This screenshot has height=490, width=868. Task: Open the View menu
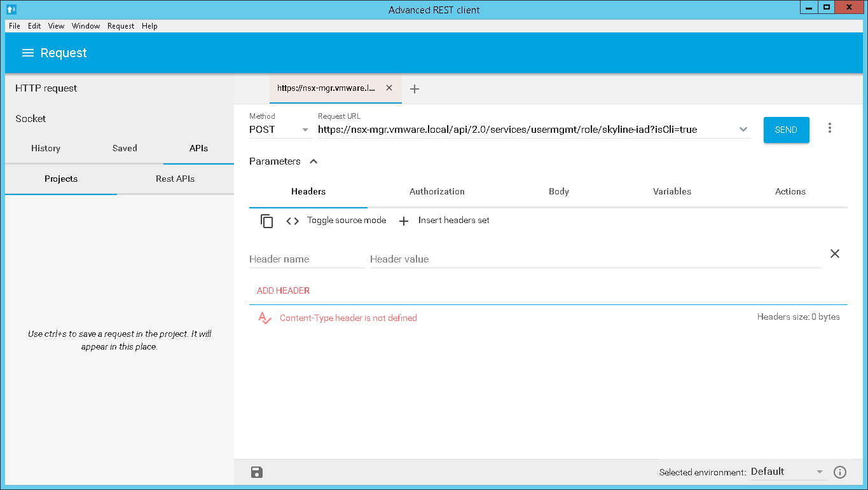(x=56, y=26)
